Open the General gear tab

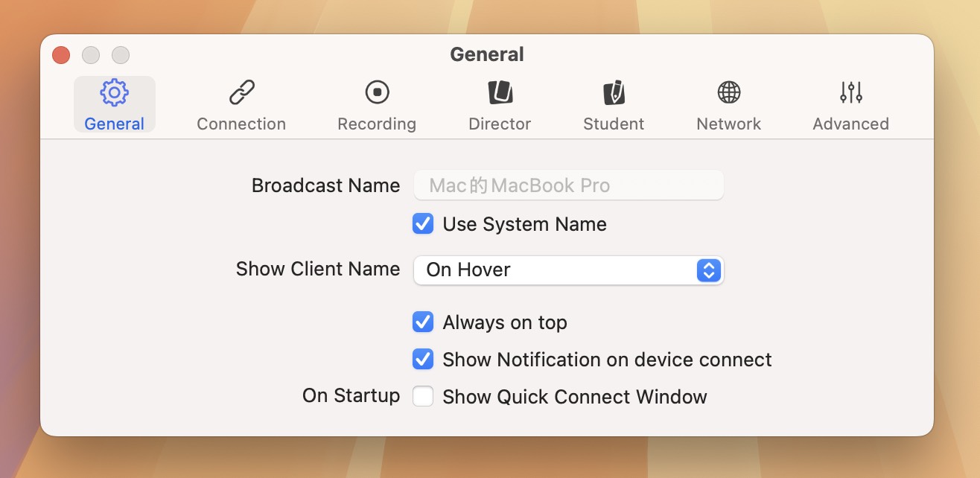115,105
